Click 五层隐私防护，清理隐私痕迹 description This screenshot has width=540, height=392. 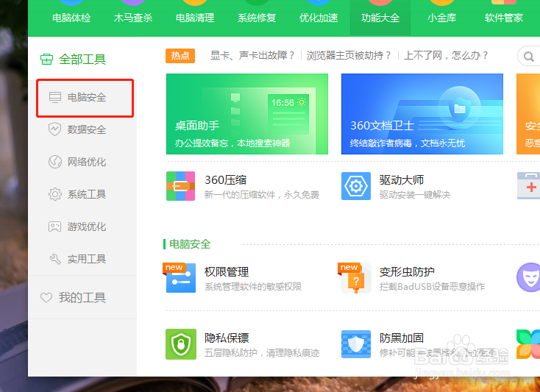[262, 353]
